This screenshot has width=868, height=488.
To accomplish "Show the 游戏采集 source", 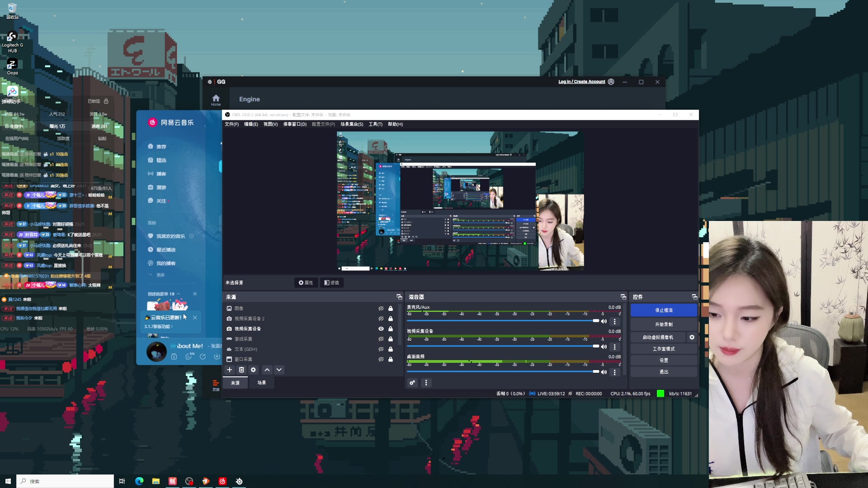I will tap(381, 339).
